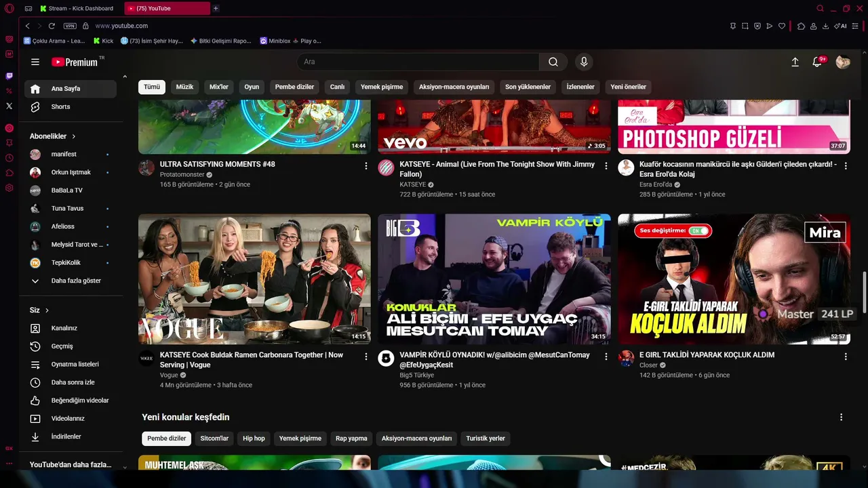
Task: Select the Hip hop topic chip
Action: tap(254, 439)
